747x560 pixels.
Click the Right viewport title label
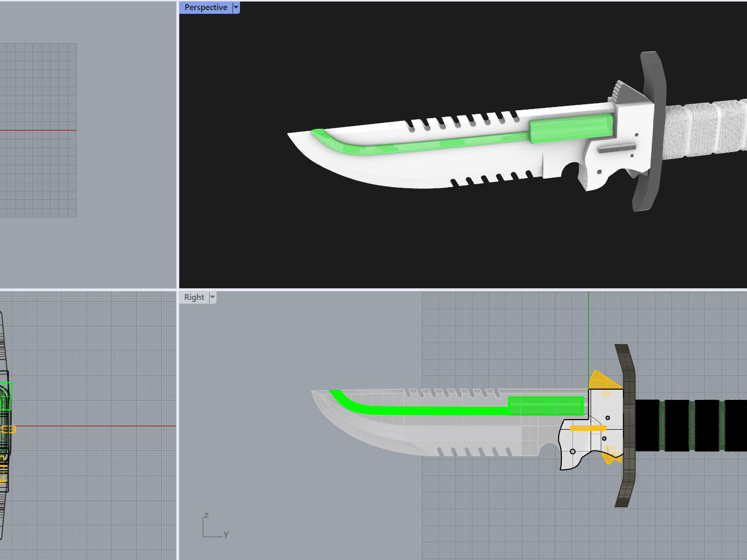pos(194,297)
